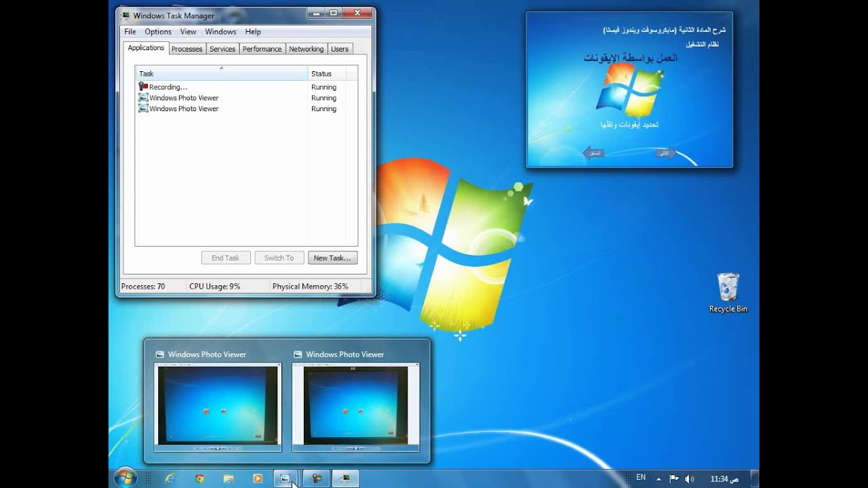The image size is (868, 488).
Task: Maximize the Windows Task Manager window
Action: [x=334, y=13]
